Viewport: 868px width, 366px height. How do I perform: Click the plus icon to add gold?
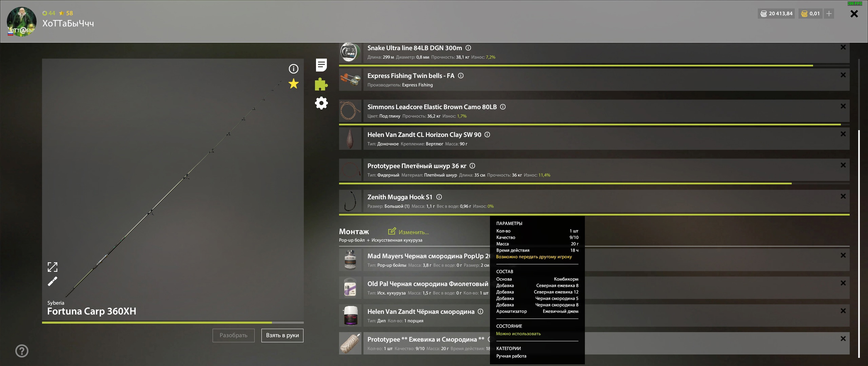[829, 14]
